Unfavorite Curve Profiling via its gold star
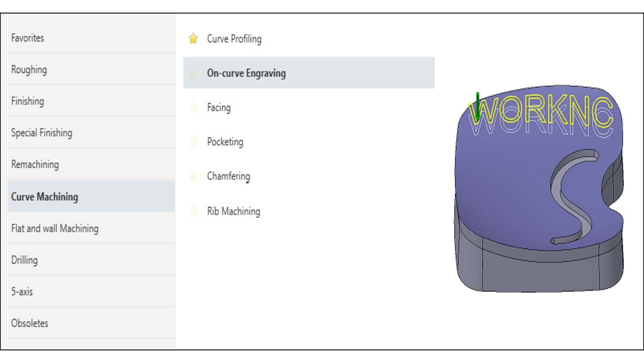Screen dimensions: 644x363 pyautogui.click(x=193, y=38)
